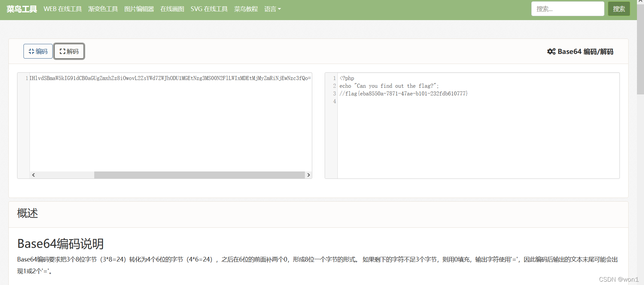Screen dimensions: 644x285
Task: Select SVG 在线工具 in navbar
Action: coord(209,9)
